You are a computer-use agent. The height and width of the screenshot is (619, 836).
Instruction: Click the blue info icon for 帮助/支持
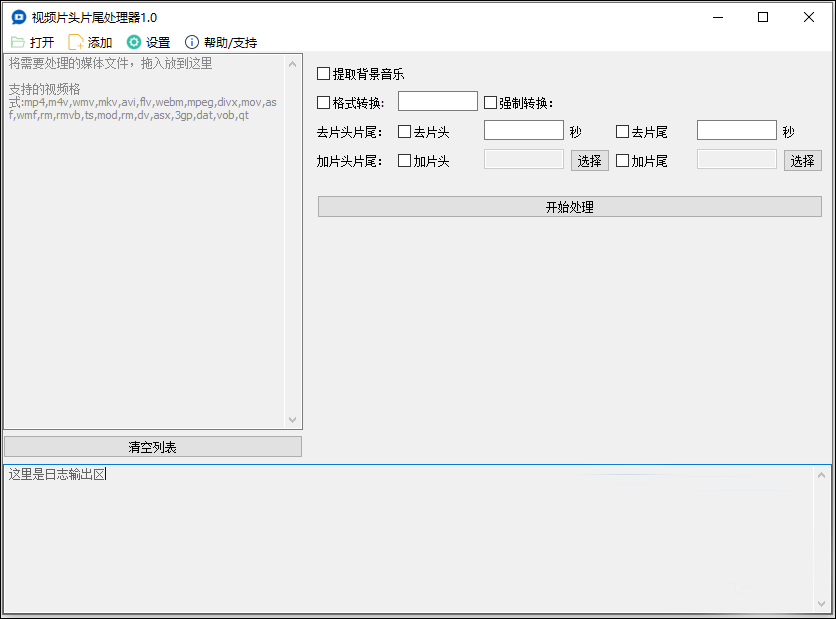point(192,42)
